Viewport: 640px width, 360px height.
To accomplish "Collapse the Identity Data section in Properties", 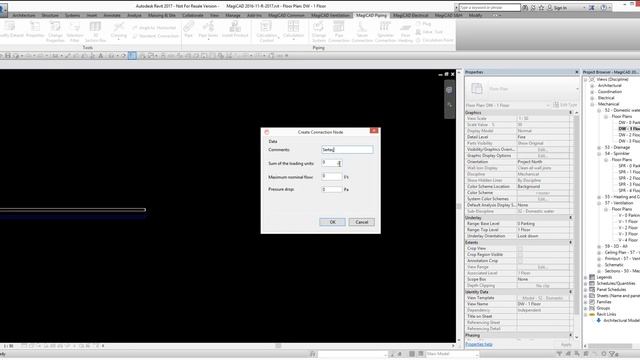I will click(x=571, y=292).
